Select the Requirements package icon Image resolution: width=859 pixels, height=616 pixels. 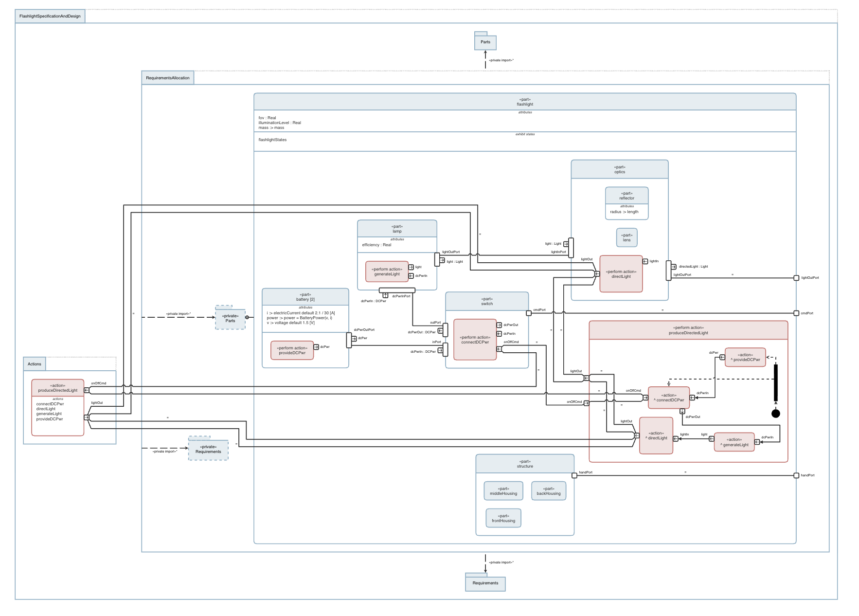(485, 583)
